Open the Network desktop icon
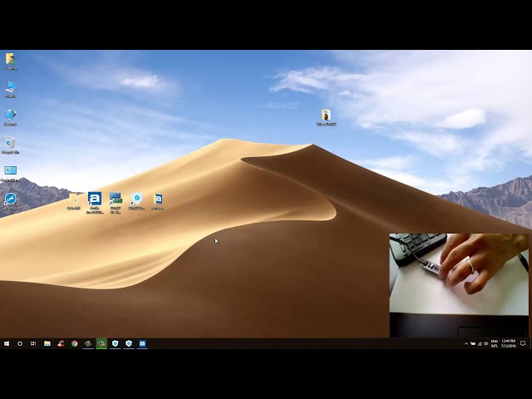 (x=11, y=117)
